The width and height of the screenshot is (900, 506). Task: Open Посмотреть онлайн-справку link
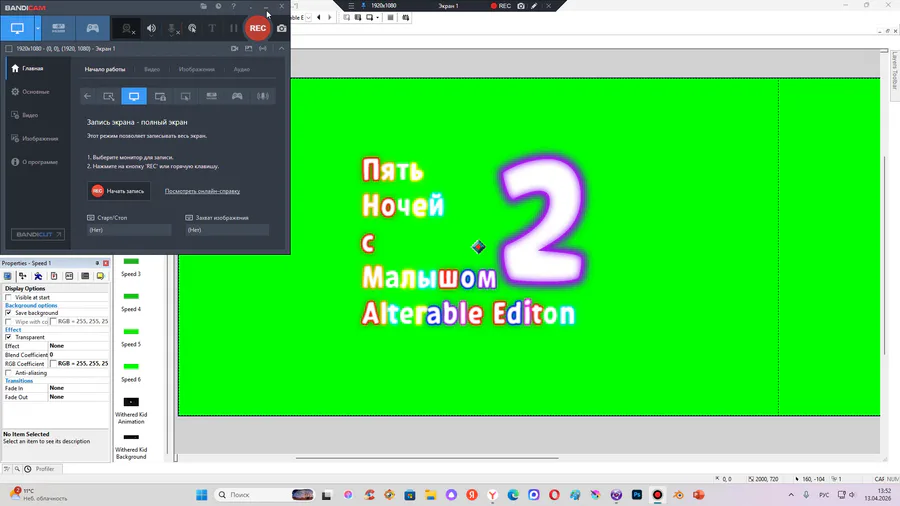pos(202,191)
